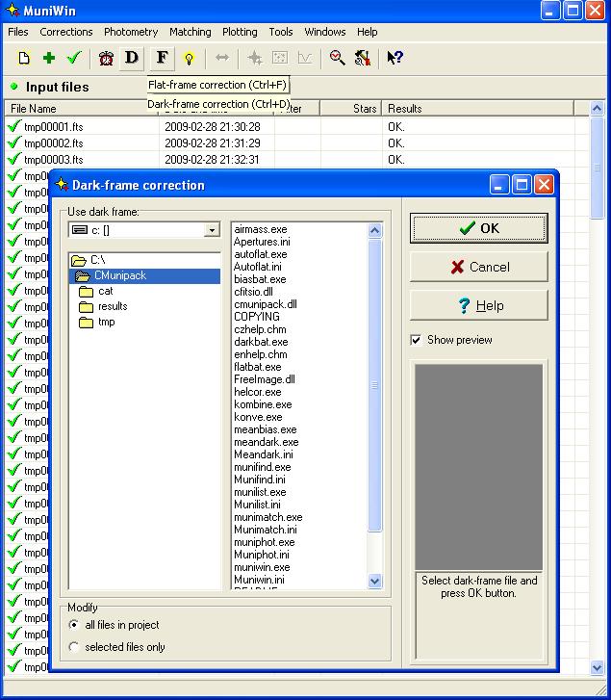Toggle the Show preview checkbox
This screenshot has height=700, width=611.
(x=416, y=340)
